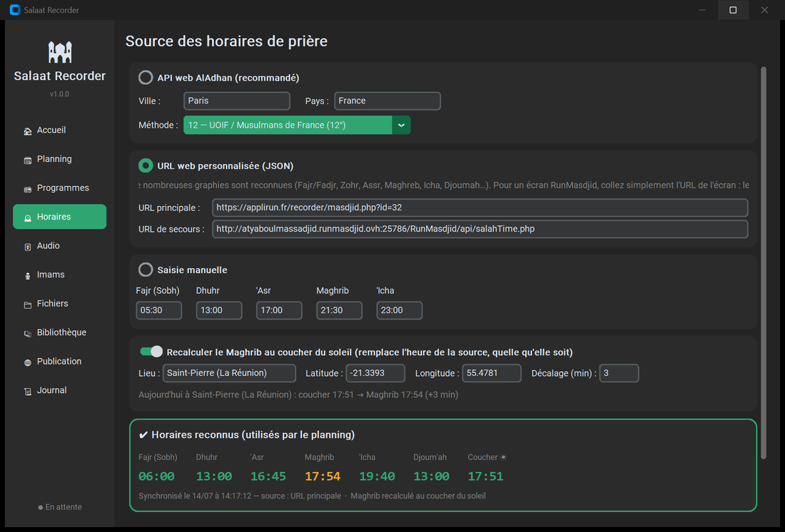Click the Fichiers folder icon
Image resolution: width=785 pixels, height=532 pixels.
coord(28,305)
